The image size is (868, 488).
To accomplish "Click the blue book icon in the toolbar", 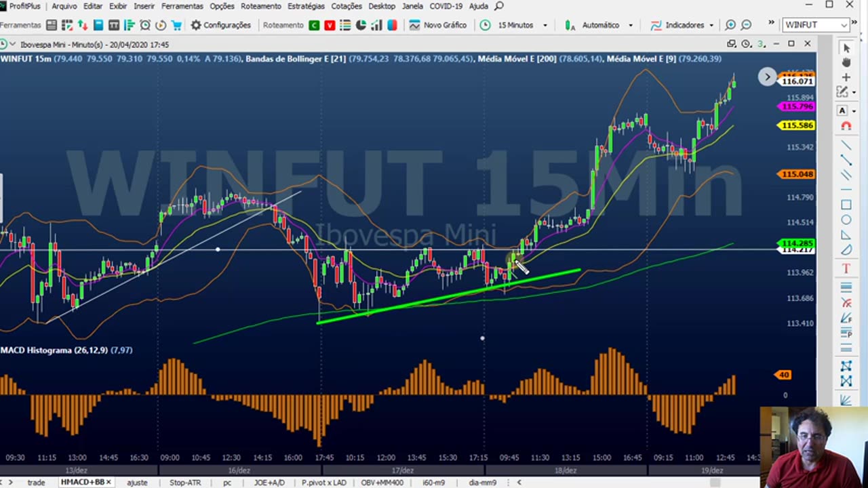I will tap(98, 25).
